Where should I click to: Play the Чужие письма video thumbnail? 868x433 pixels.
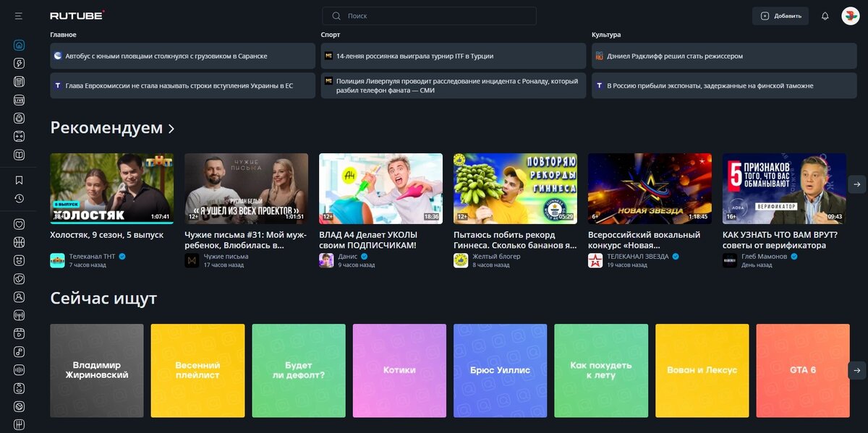tap(246, 188)
